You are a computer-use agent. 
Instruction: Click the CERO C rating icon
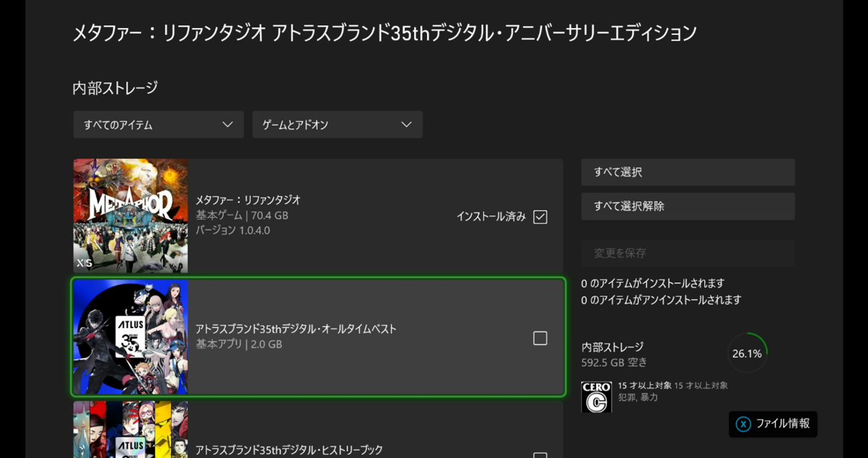(x=596, y=397)
